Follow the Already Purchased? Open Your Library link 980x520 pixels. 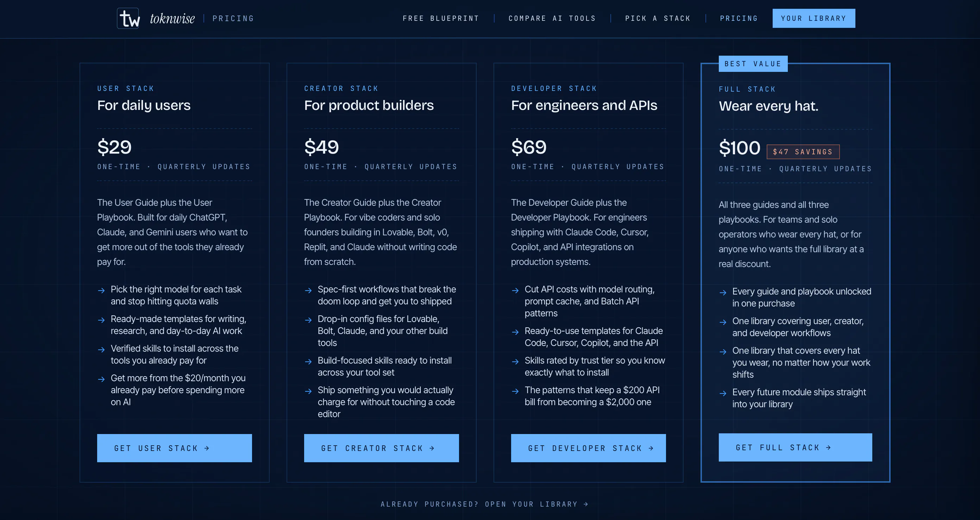coord(485,504)
